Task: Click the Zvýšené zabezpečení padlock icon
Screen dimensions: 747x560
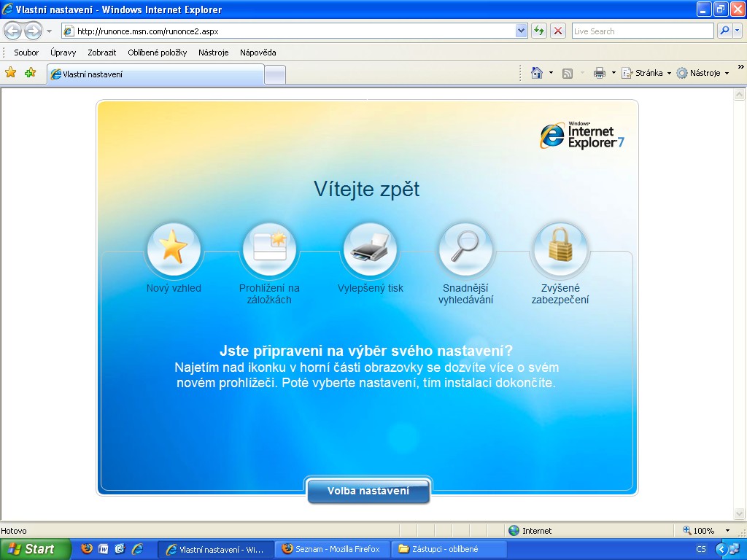Action: (560, 249)
